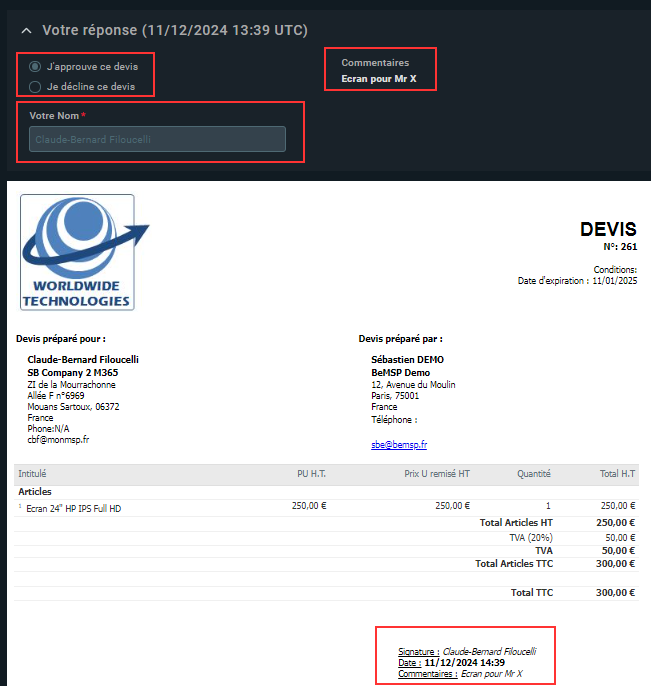Image resolution: width=651 pixels, height=686 pixels.
Task: Click the Commentaires line in the signature block
Action: [460, 674]
